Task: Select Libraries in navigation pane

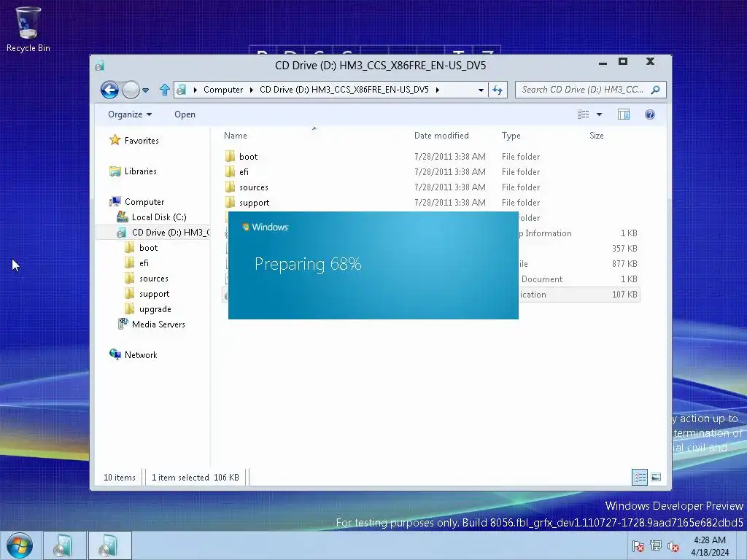Action: [141, 171]
